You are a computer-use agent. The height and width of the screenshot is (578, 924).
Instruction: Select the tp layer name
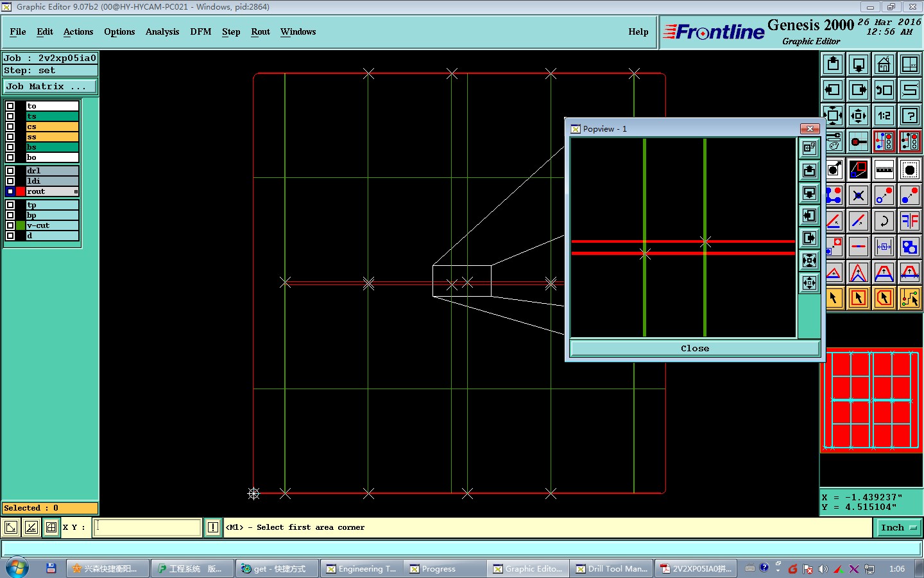(52, 205)
